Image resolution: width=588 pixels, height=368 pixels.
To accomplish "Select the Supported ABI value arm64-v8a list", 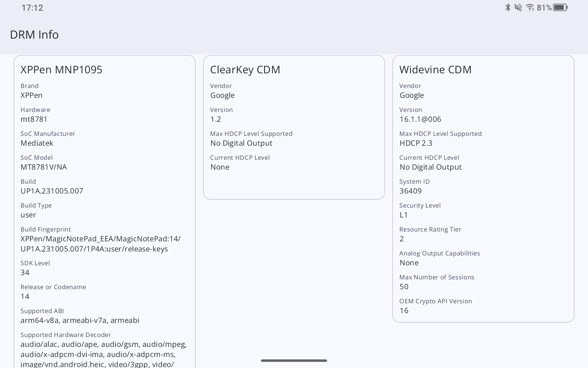I will (x=80, y=320).
